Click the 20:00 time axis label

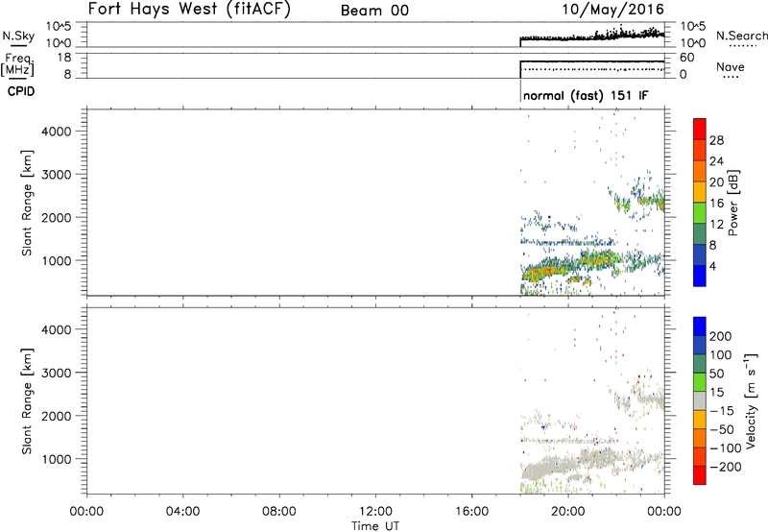567,512
